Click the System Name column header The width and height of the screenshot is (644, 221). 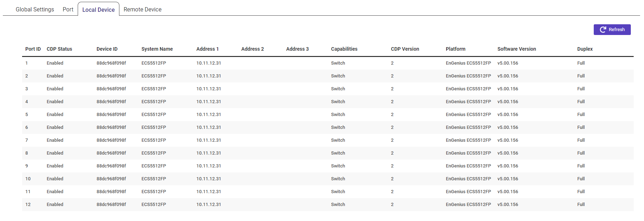157,49
